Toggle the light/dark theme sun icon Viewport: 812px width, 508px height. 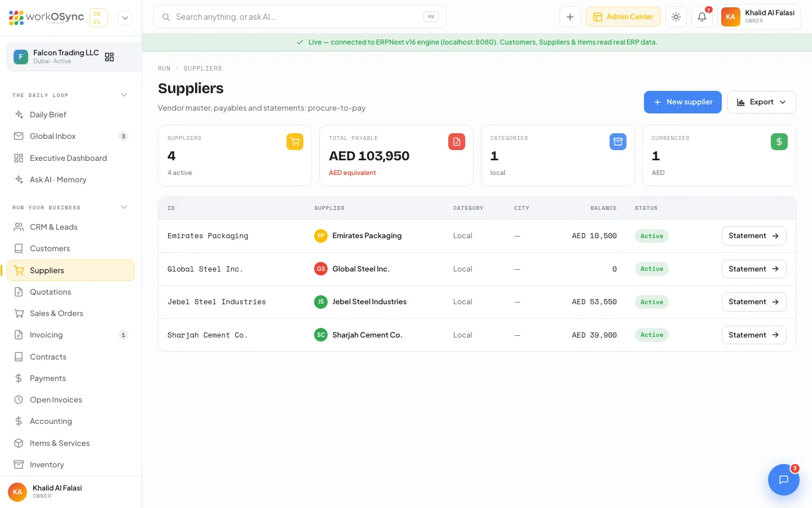[676, 17]
